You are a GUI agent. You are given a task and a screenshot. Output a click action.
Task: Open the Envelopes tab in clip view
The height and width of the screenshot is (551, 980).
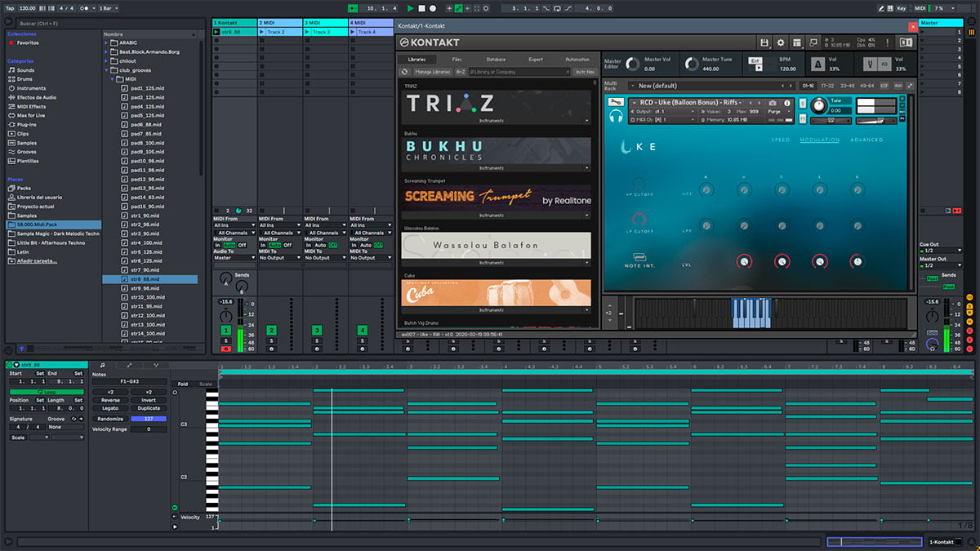click(129, 365)
